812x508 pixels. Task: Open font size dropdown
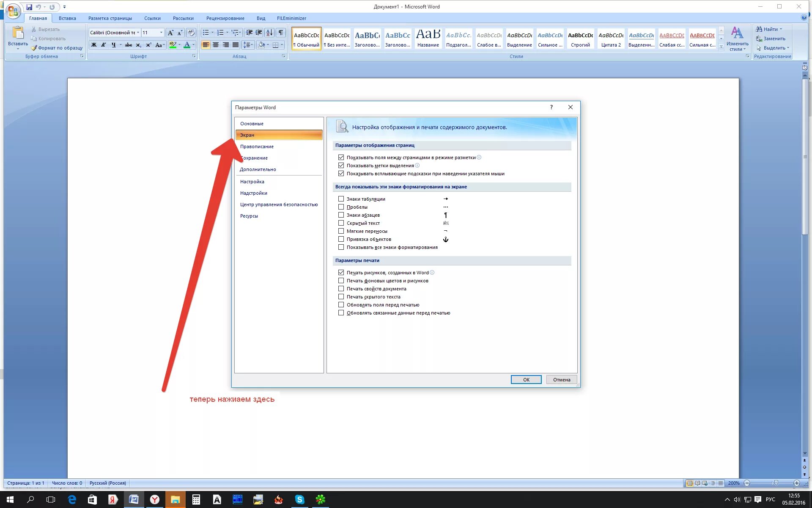(x=161, y=33)
